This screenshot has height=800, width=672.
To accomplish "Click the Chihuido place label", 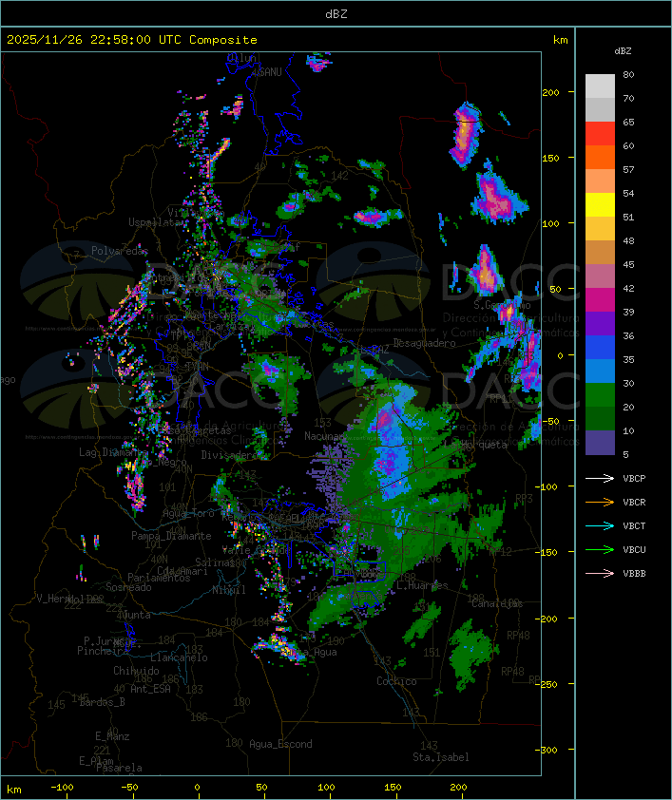I will click(136, 671).
